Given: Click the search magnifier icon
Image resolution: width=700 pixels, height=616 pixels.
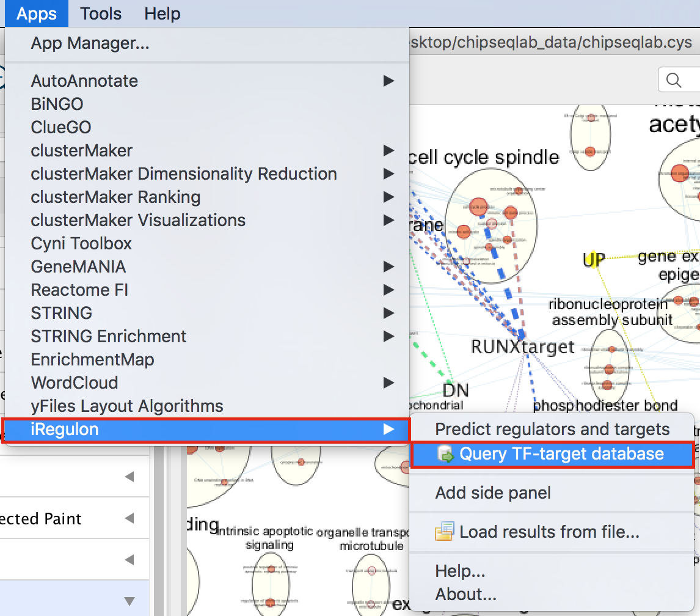Looking at the screenshot, I should point(674,80).
